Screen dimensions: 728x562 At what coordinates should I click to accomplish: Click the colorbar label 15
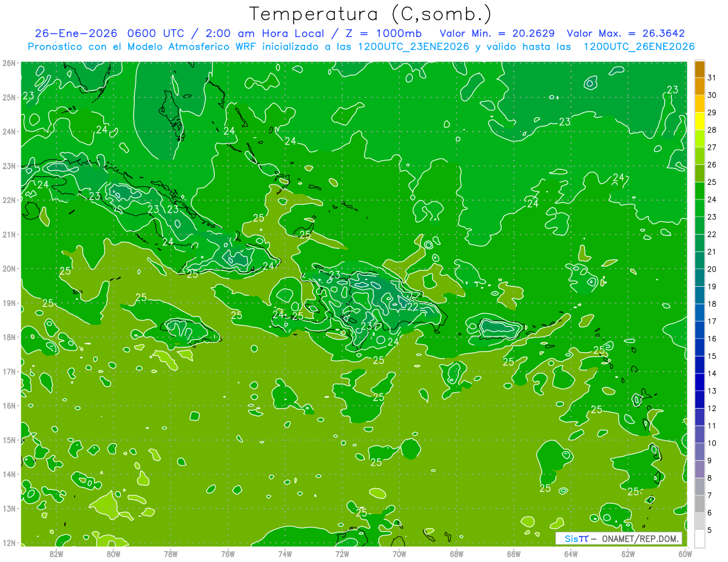pyautogui.click(x=712, y=356)
